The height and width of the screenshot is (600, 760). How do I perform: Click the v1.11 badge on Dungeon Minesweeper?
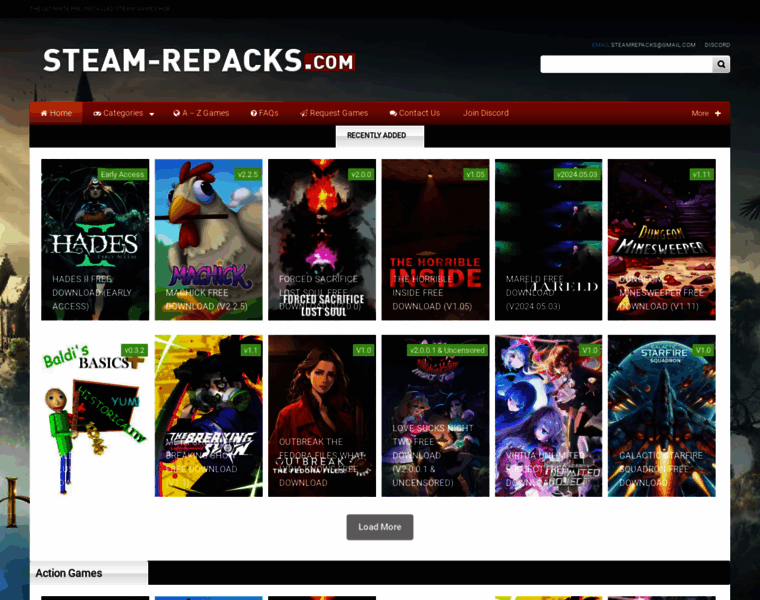(x=701, y=174)
